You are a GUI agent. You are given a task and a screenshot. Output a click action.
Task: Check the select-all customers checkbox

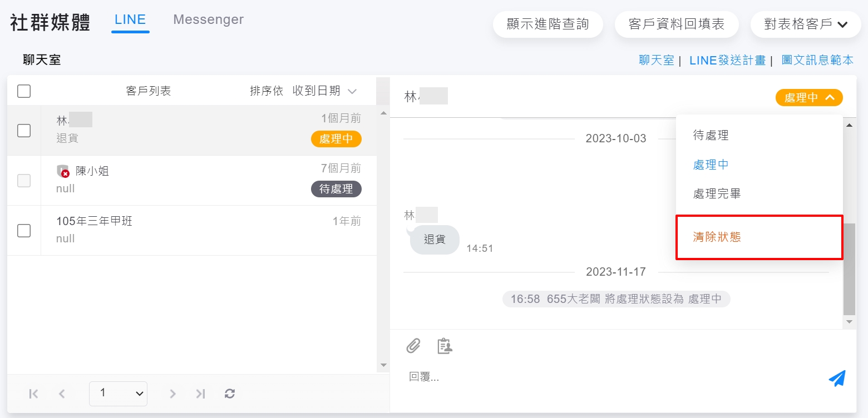click(x=24, y=91)
